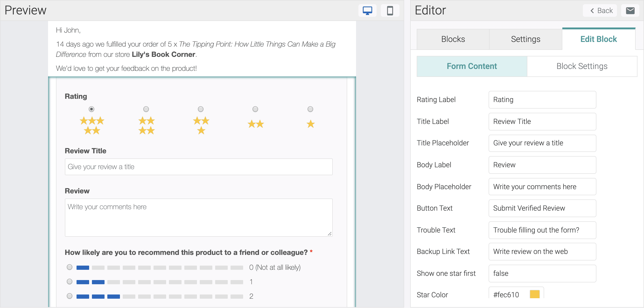Click the Give your review a title field

(x=199, y=167)
